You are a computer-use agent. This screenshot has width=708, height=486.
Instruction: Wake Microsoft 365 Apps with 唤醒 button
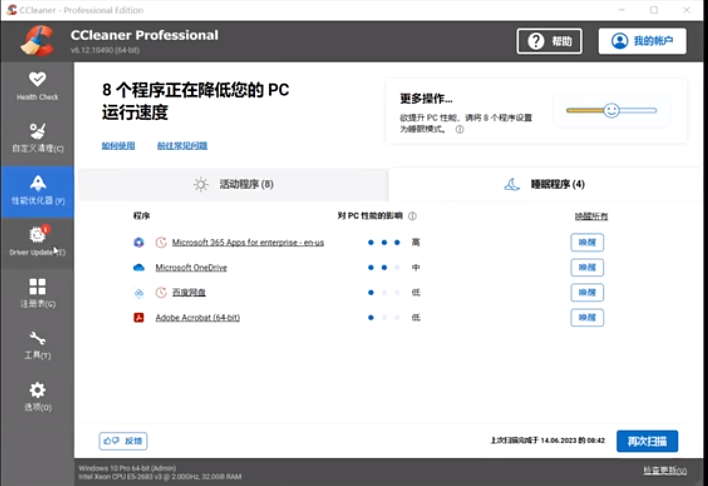click(587, 243)
